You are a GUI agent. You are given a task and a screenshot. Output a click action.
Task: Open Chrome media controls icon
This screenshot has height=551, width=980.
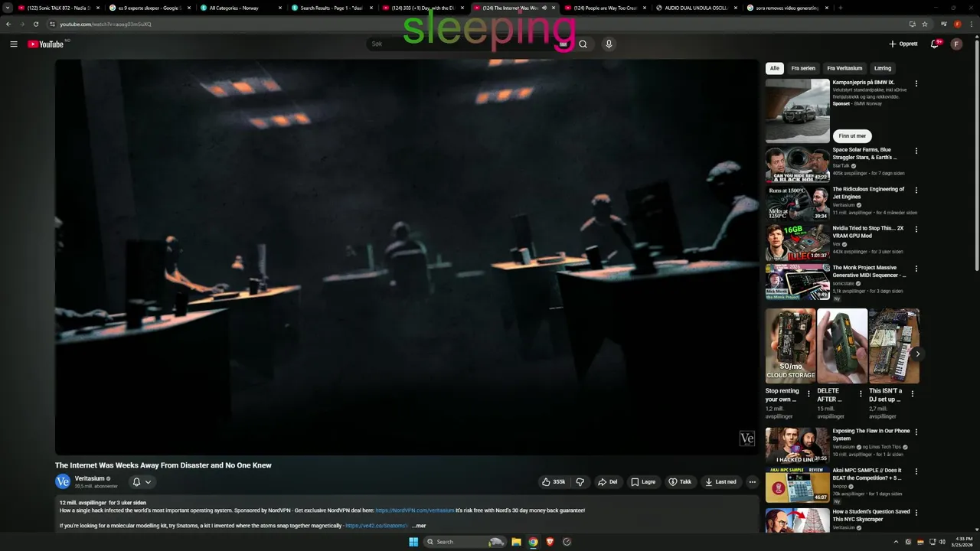[943, 24]
